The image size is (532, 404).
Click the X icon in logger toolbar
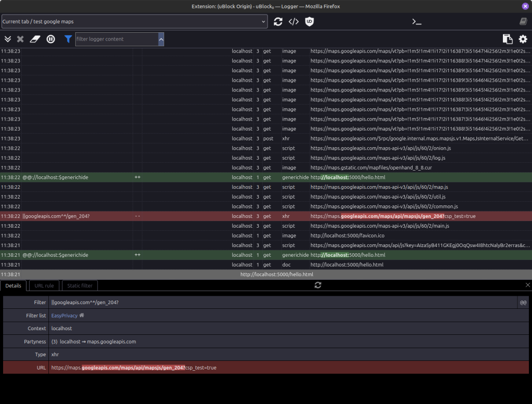pos(20,39)
